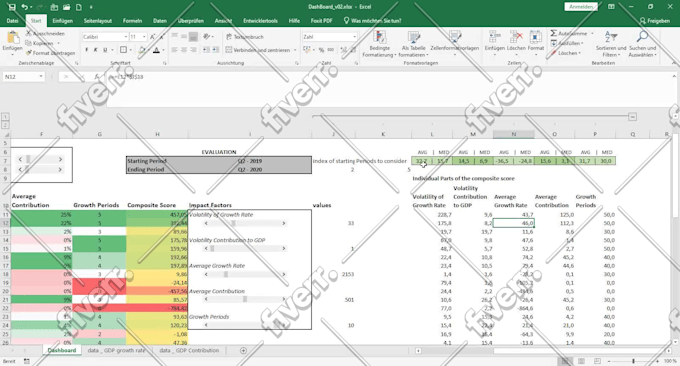Open the Calibri font name dropdown
Viewport: 680px width, 366px height.
[x=126, y=37]
